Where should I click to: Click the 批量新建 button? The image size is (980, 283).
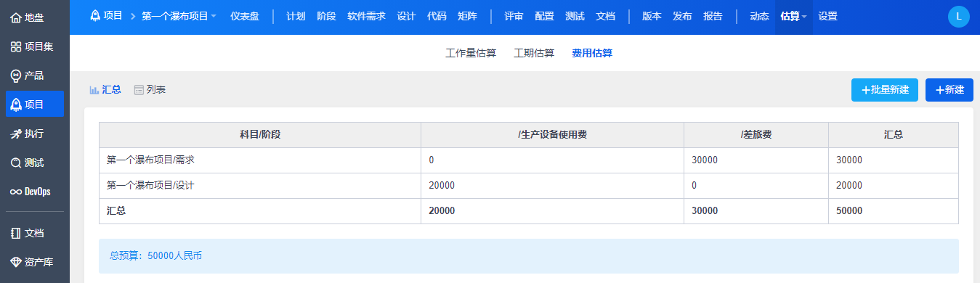point(885,90)
